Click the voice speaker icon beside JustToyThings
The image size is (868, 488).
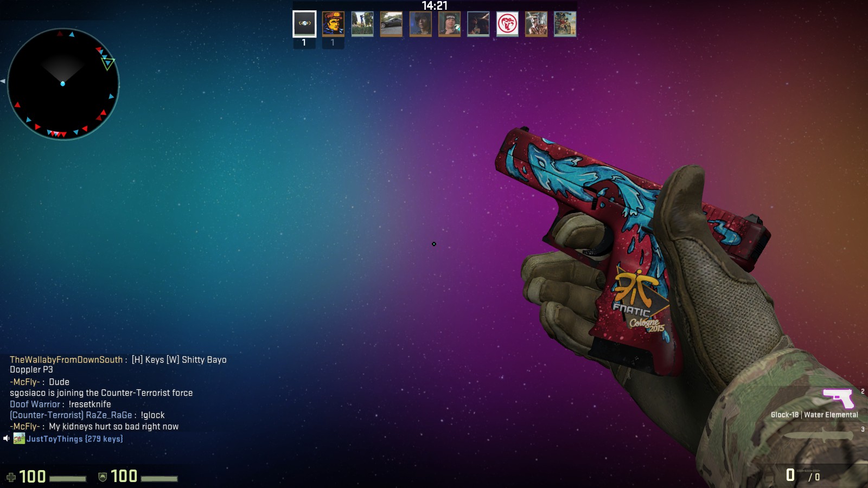(6, 438)
